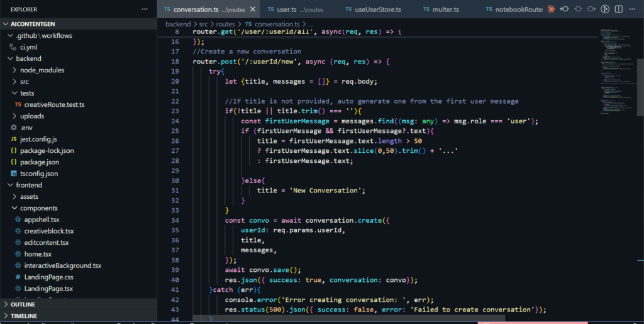This screenshot has height=324, width=644.
Task: Switch to the useUserStore.ts tab
Action: click(377, 9)
